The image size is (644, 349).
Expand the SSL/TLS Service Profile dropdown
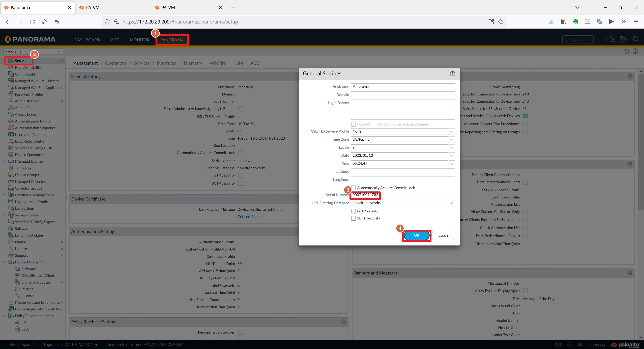pos(452,131)
